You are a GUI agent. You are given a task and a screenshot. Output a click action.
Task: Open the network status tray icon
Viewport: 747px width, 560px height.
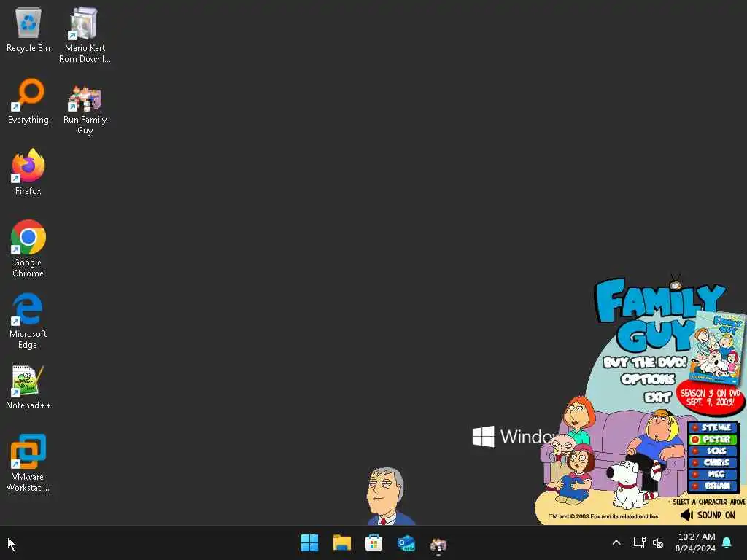(x=639, y=542)
